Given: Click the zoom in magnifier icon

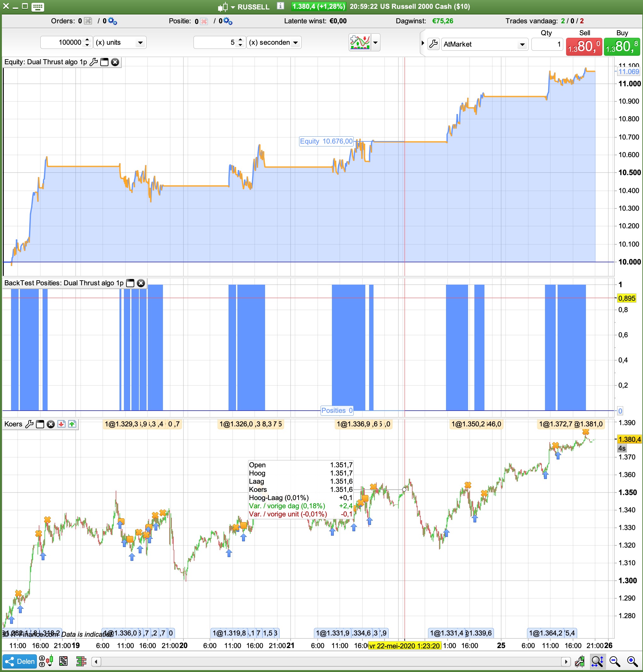Looking at the screenshot, I should (632, 661).
